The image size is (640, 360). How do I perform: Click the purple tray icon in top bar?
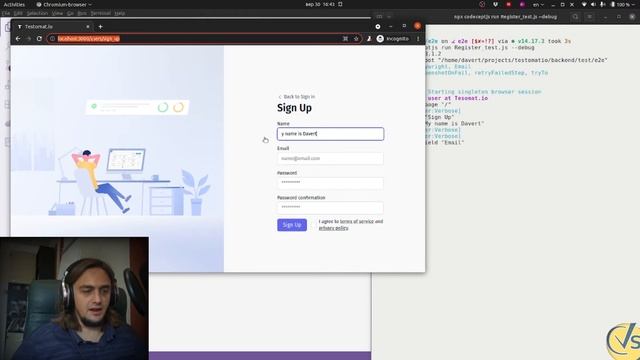522,4
